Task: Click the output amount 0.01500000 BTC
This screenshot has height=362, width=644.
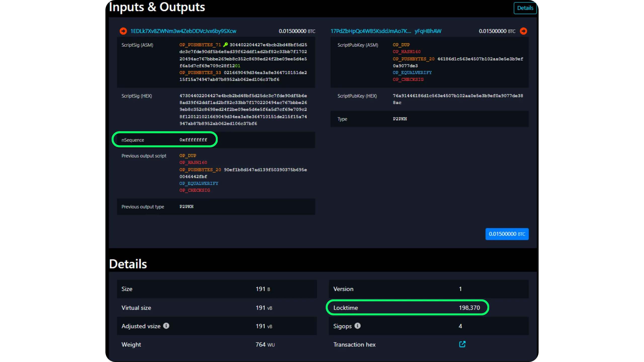Action: (x=497, y=31)
